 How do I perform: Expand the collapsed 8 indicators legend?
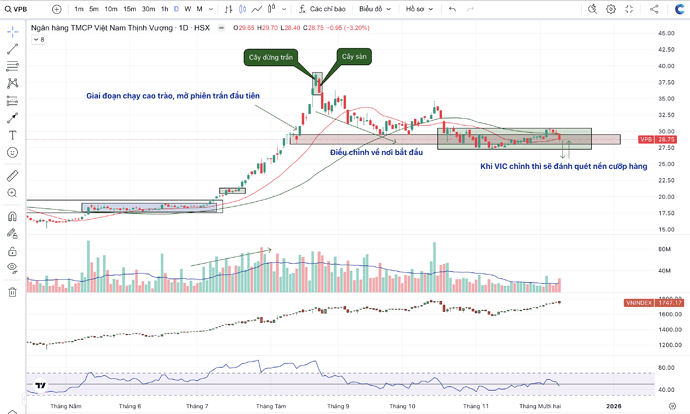click(x=39, y=40)
